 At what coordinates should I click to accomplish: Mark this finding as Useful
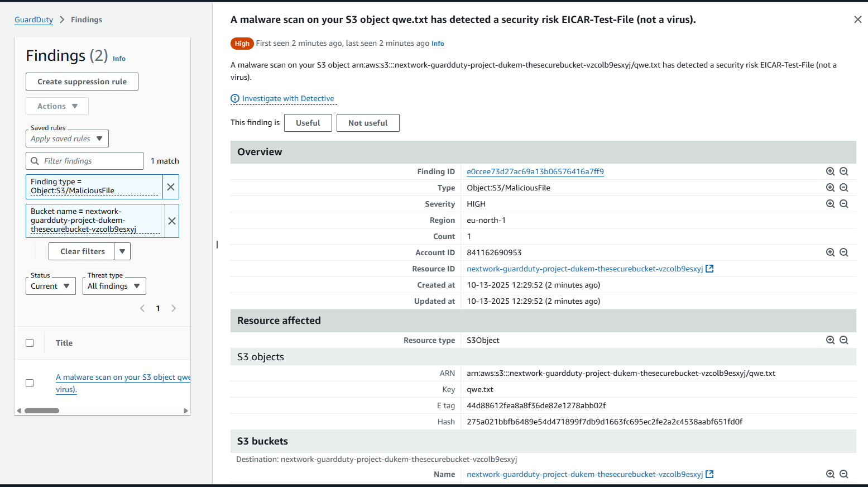pyautogui.click(x=308, y=122)
